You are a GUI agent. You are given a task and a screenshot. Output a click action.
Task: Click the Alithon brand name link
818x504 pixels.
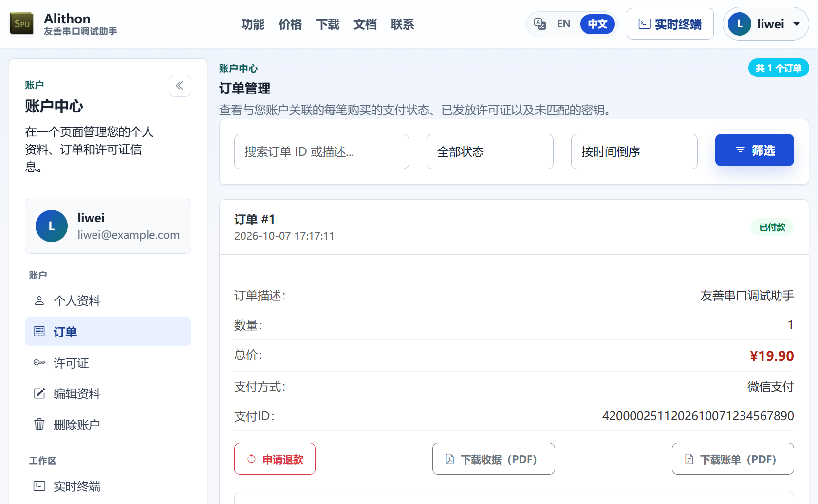67,19
